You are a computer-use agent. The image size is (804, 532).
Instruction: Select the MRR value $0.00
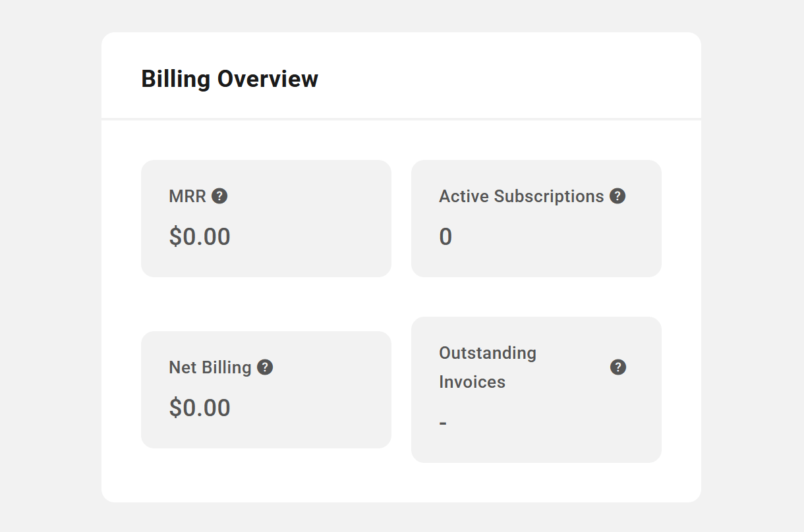coord(200,237)
